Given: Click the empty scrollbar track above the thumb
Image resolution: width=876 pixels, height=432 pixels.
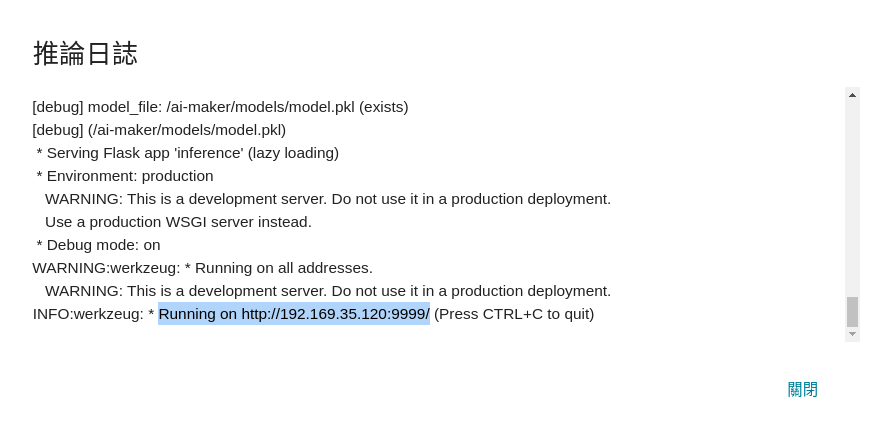Looking at the screenshot, I should click(x=852, y=198).
